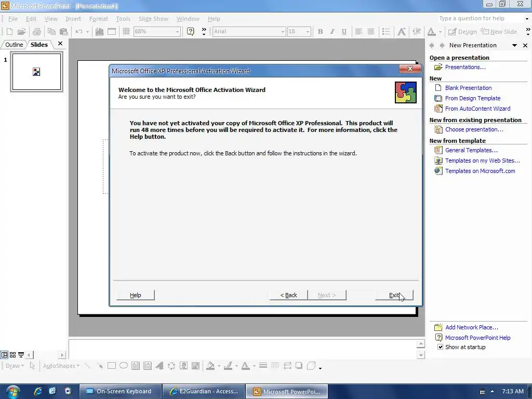Open On-Screen Keyboard from taskbar
The height and width of the screenshot is (399, 532).
pyautogui.click(x=120, y=391)
